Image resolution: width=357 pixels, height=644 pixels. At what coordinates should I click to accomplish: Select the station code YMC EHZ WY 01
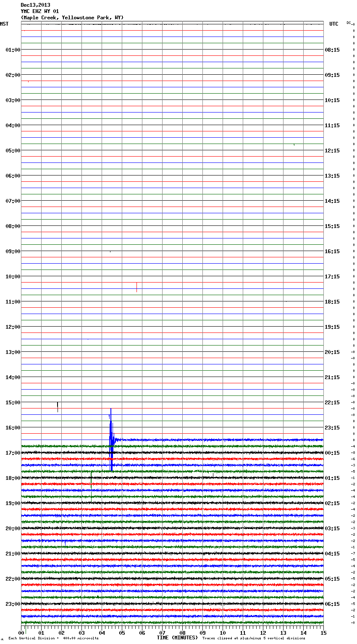pyautogui.click(x=40, y=11)
